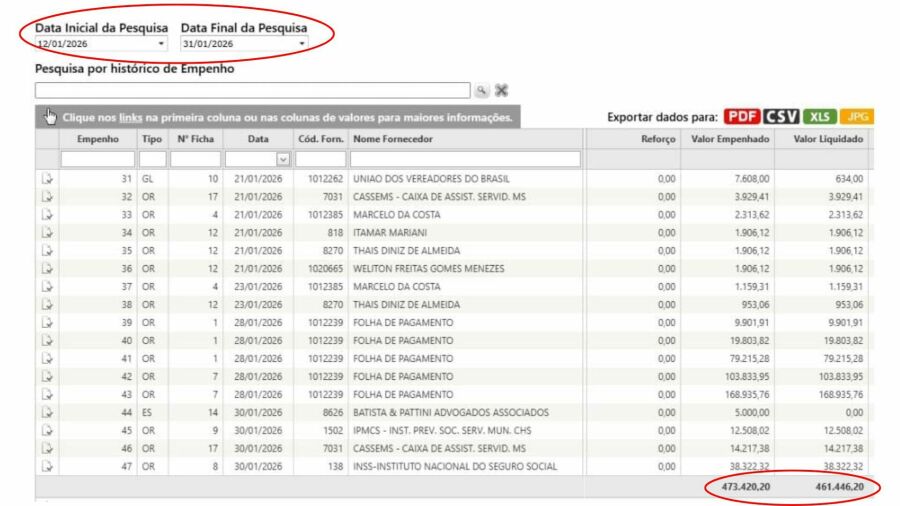The image size is (900, 506).
Task: Focus the Tipo column filter box
Action: tap(153, 159)
